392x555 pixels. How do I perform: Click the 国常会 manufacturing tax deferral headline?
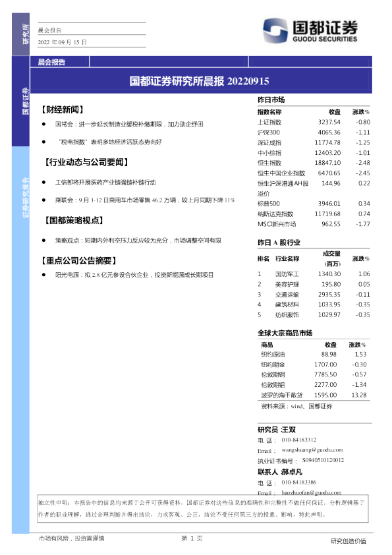click(129, 124)
